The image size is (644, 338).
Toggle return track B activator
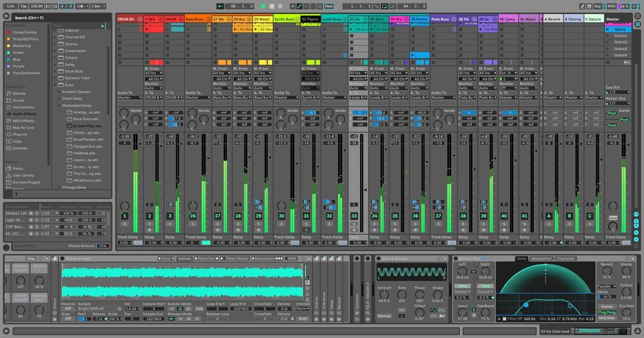pos(569,216)
